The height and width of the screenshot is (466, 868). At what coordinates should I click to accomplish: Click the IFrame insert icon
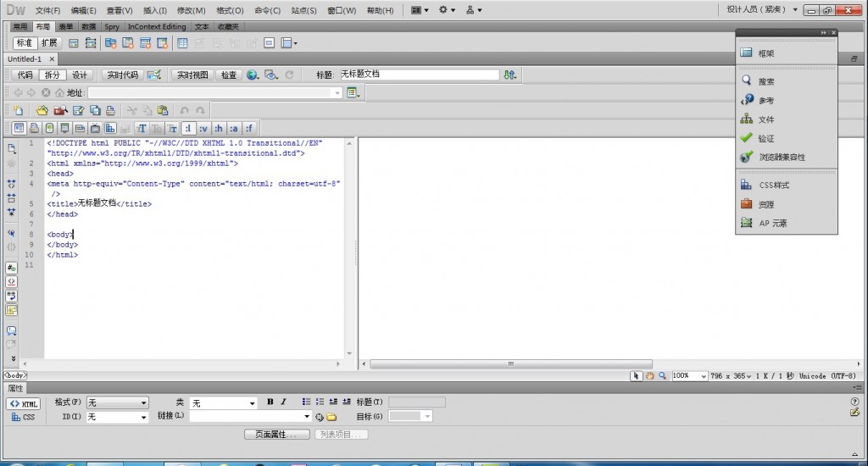[x=269, y=42]
